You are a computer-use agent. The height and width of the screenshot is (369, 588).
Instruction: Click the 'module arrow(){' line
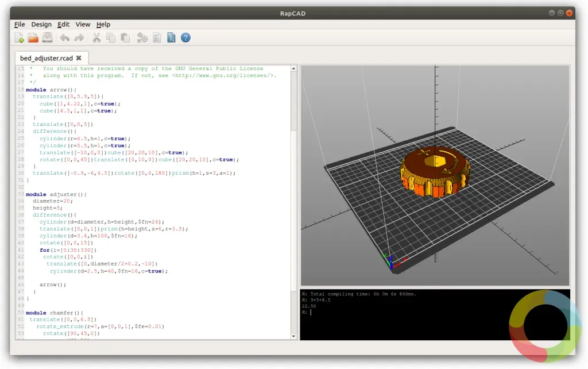click(x=51, y=90)
